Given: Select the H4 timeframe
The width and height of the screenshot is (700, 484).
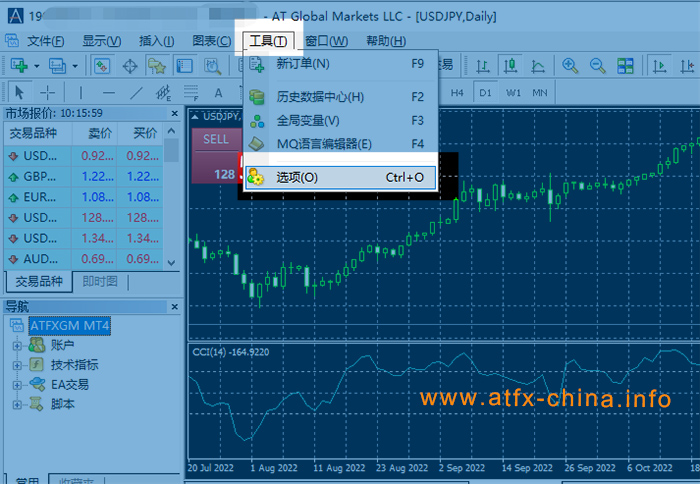Looking at the screenshot, I should [457, 93].
